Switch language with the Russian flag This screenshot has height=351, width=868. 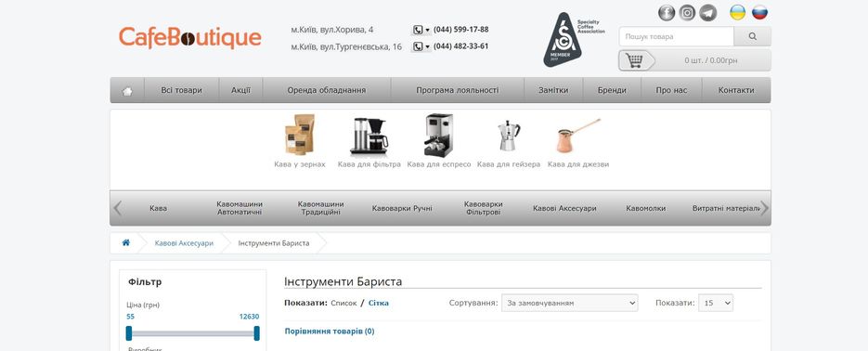759,12
